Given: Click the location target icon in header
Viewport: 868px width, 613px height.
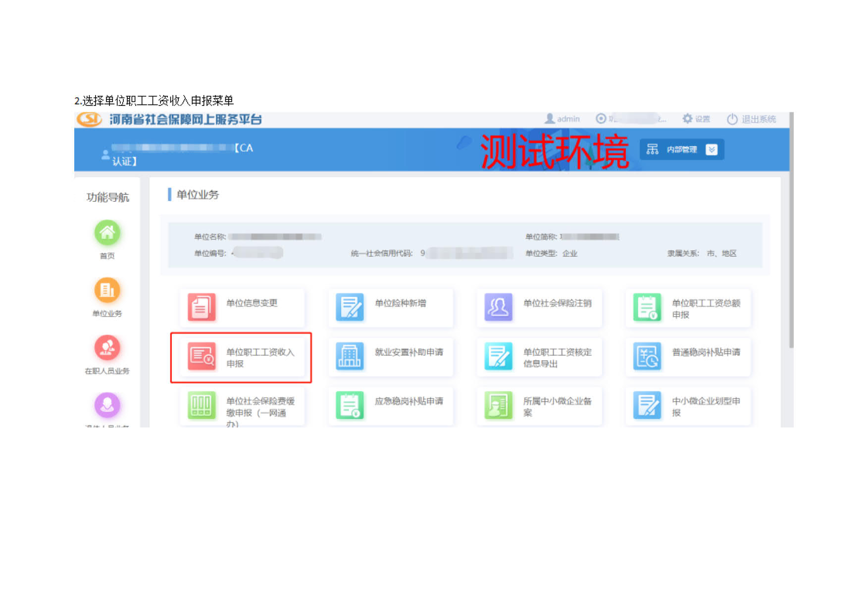Looking at the screenshot, I should click(601, 119).
